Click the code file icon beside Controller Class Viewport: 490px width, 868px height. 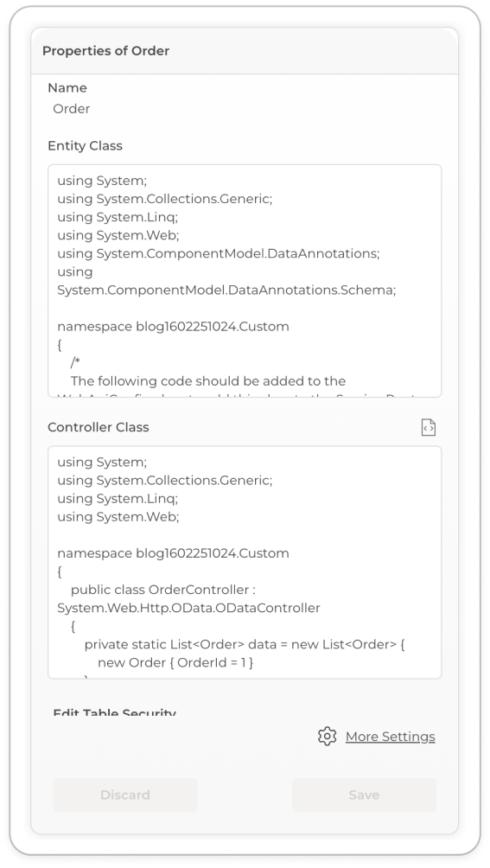pos(428,427)
